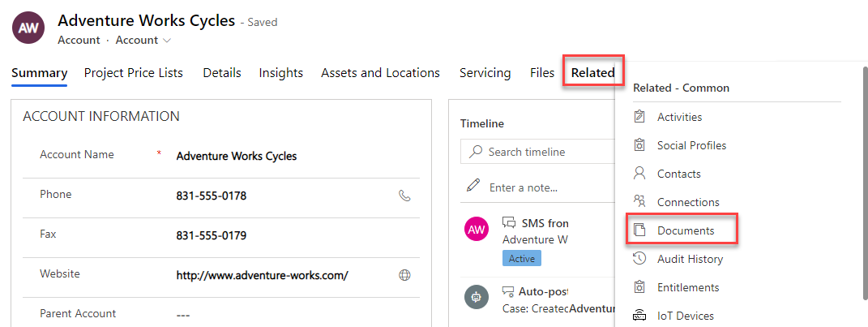This screenshot has width=868, height=327.
Task: Click the search magnifier icon in timeline
Action: click(476, 152)
